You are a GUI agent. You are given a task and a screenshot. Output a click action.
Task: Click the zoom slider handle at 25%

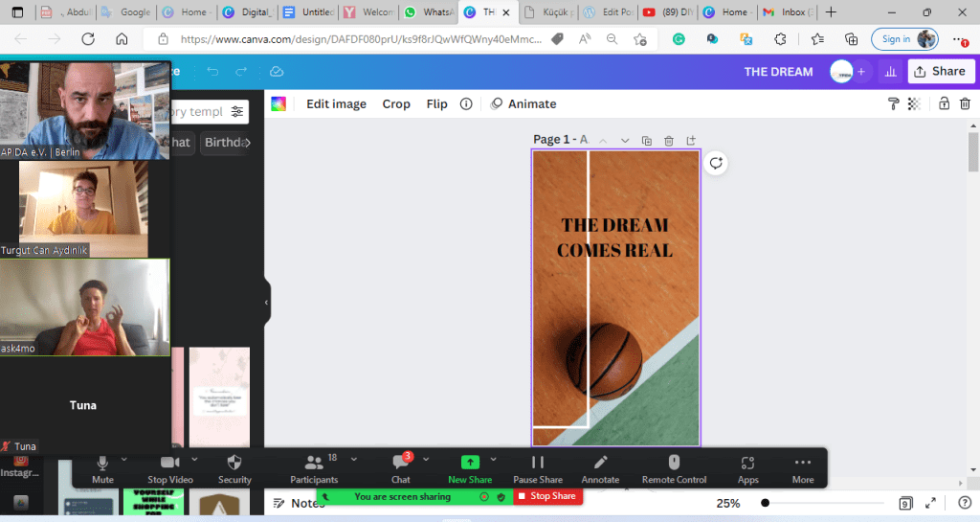tap(766, 503)
